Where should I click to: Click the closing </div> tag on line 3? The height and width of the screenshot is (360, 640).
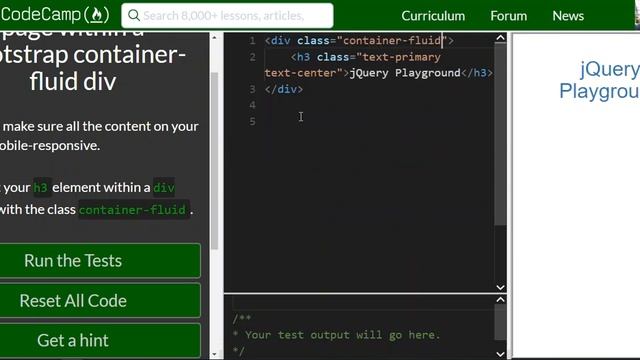click(x=284, y=89)
